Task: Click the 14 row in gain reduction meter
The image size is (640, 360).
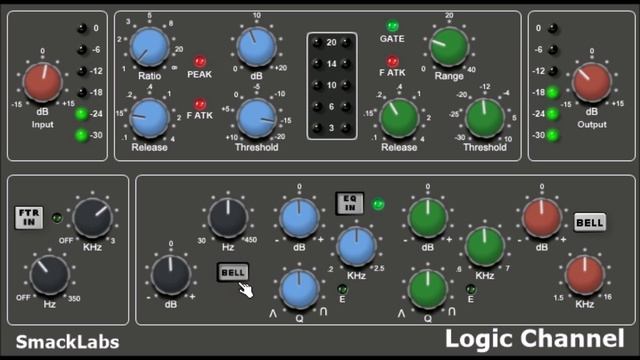Action: click(331, 64)
